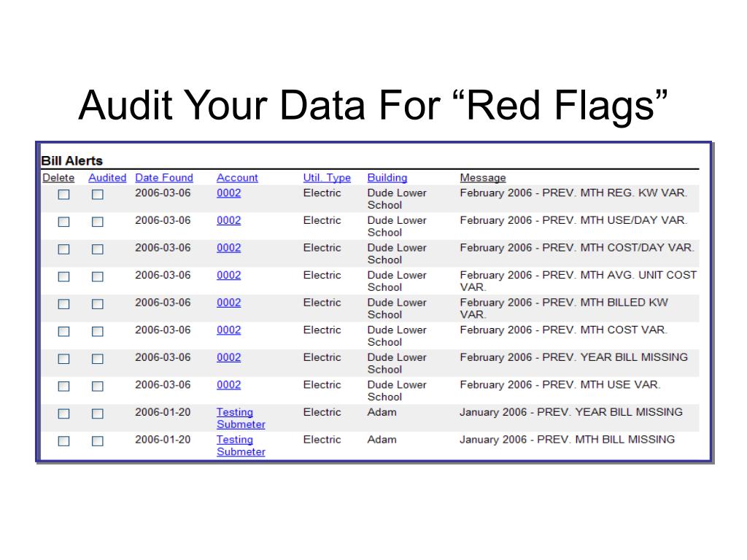The width and height of the screenshot is (747, 560).
Task: Sort alerts by the Delete column header
Action: tap(58, 178)
